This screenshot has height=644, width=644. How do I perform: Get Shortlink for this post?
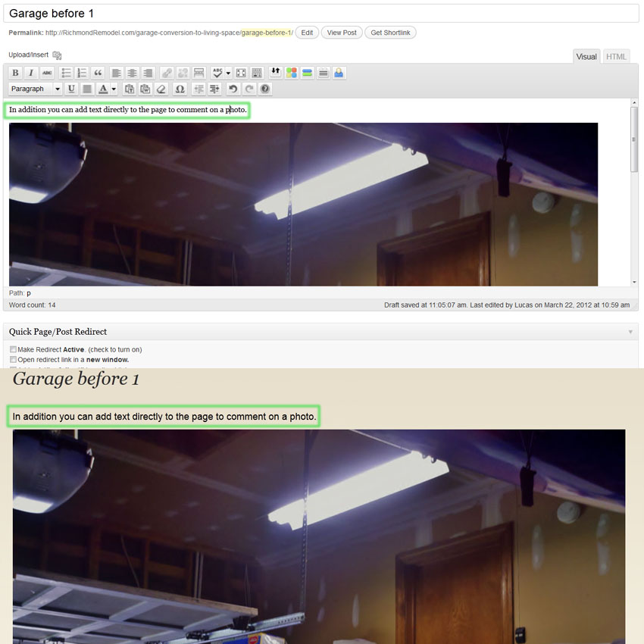tap(390, 33)
